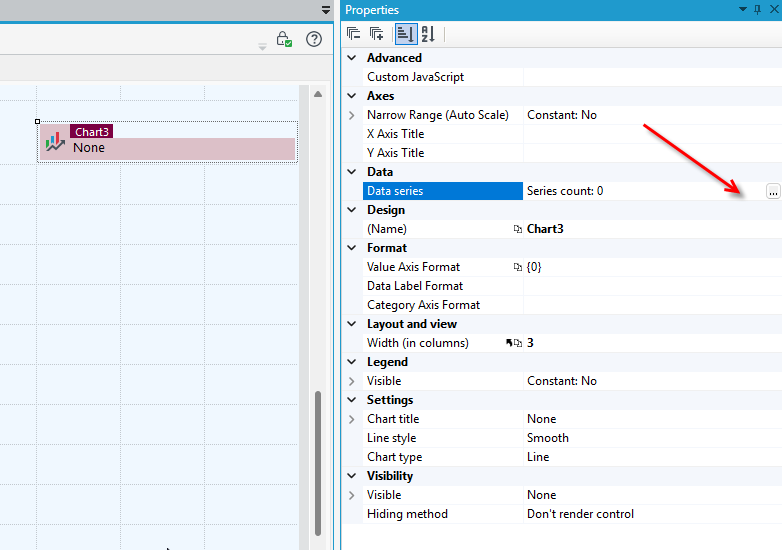The height and width of the screenshot is (550, 782).
Task: Click the Constant: No value for Narrow Range
Action: click(562, 115)
